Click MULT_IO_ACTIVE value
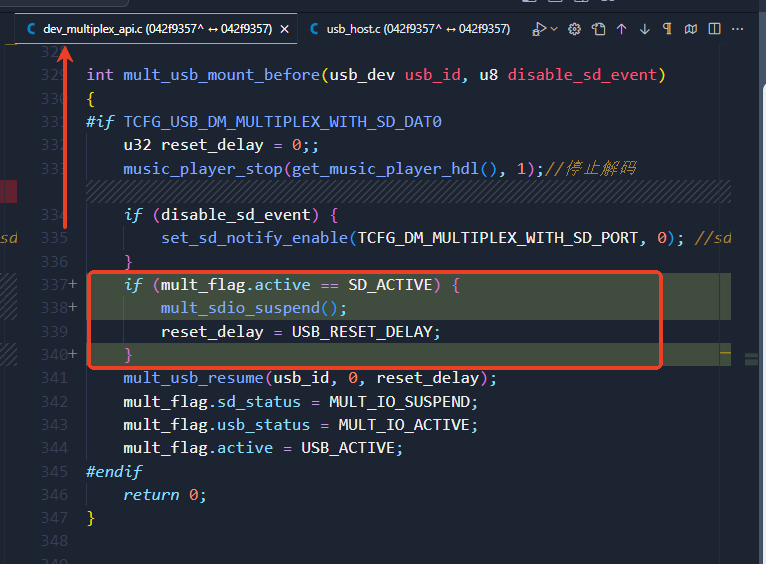Viewport: 766px width, 564px height. [404, 425]
